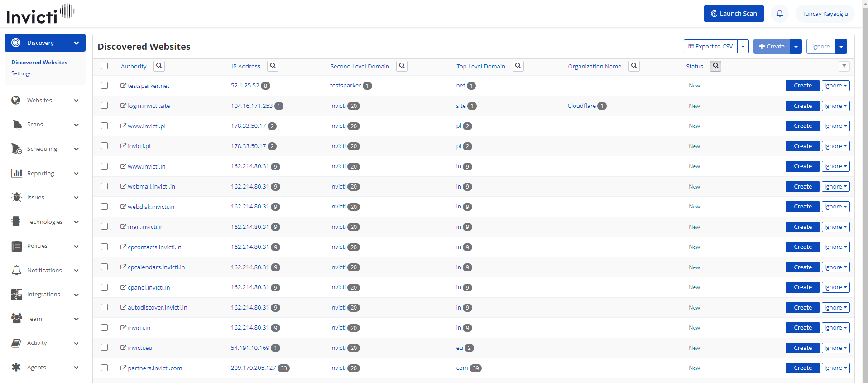Open Tuncay Kayaoğlu user menu
Screen dimensions: 868x383
pyautogui.click(x=825, y=14)
